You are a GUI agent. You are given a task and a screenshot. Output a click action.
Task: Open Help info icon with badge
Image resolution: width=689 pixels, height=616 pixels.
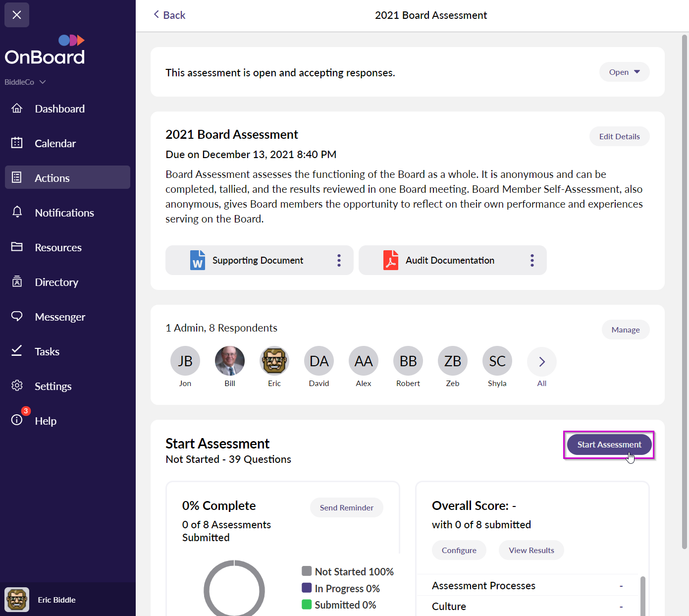click(17, 420)
